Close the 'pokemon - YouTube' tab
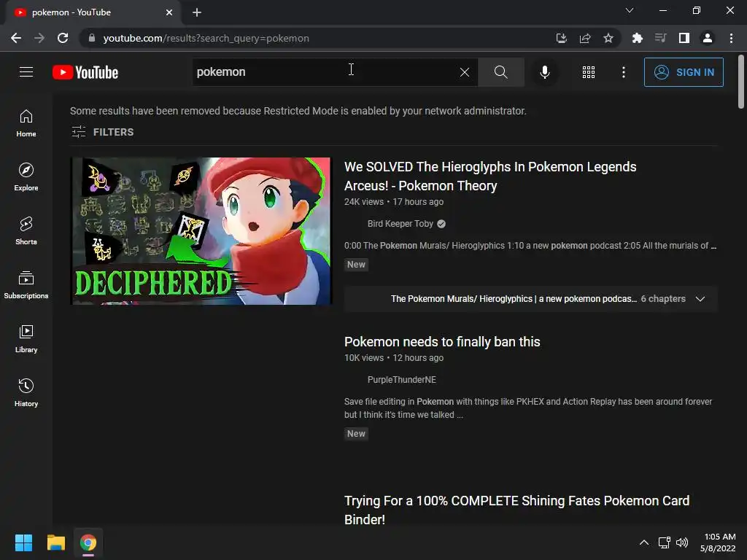 169,12
